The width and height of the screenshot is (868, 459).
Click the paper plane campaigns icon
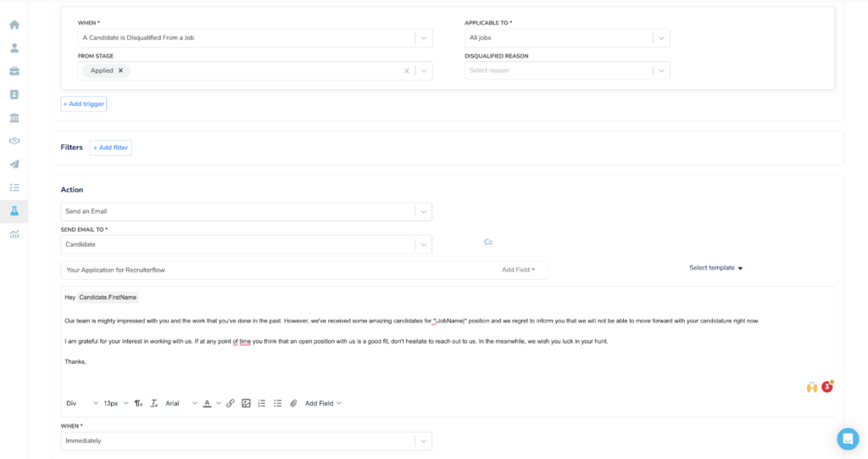tap(14, 164)
